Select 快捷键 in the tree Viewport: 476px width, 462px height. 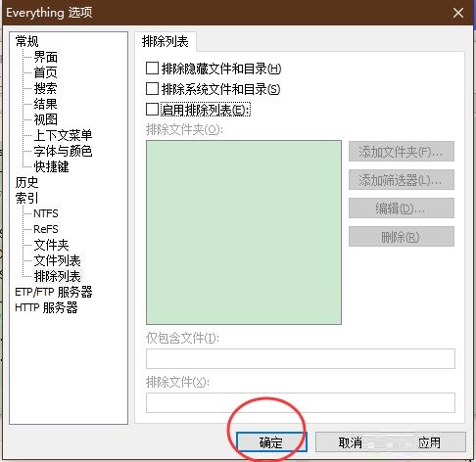click(51, 166)
